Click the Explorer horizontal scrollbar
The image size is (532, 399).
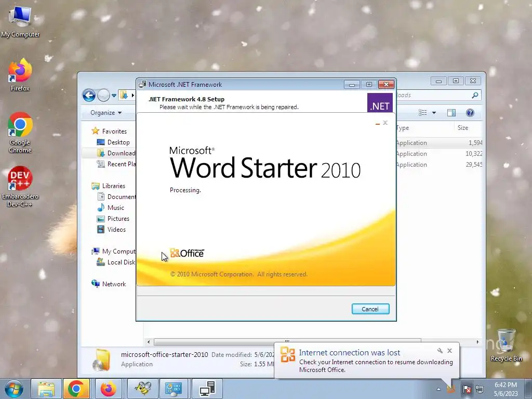click(x=287, y=342)
